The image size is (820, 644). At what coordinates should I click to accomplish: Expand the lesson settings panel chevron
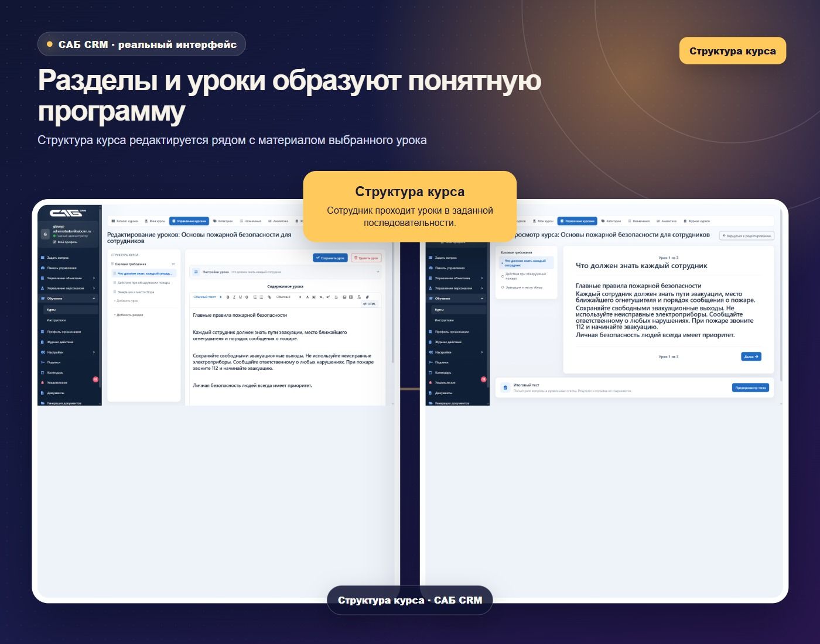tap(378, 272)
